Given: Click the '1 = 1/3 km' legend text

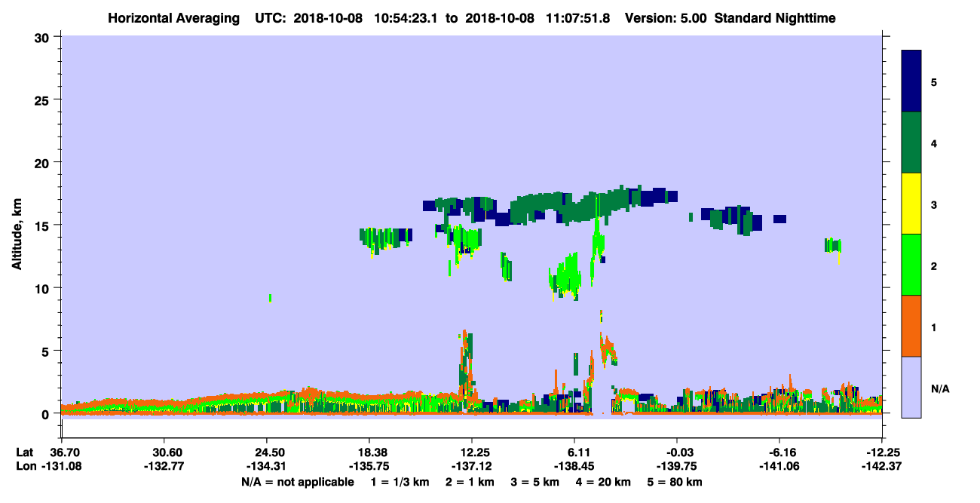Looking at the screenshot, I should (x=400, y=481).
